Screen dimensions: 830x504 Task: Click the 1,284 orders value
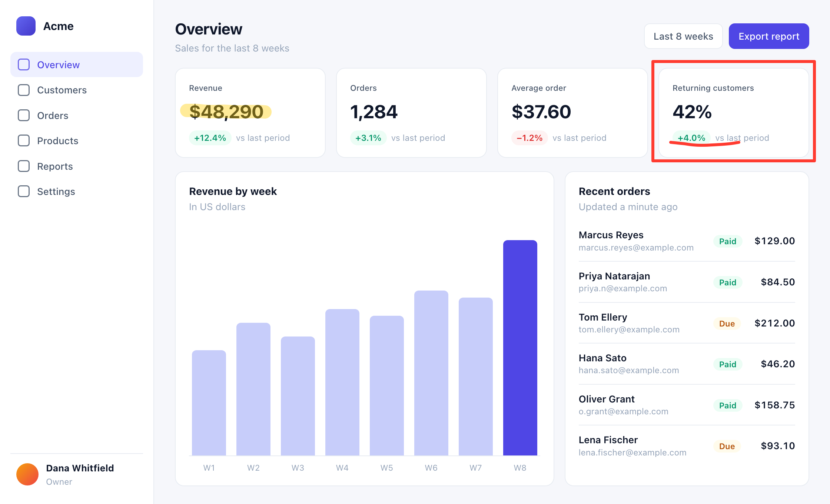[374, 112]
